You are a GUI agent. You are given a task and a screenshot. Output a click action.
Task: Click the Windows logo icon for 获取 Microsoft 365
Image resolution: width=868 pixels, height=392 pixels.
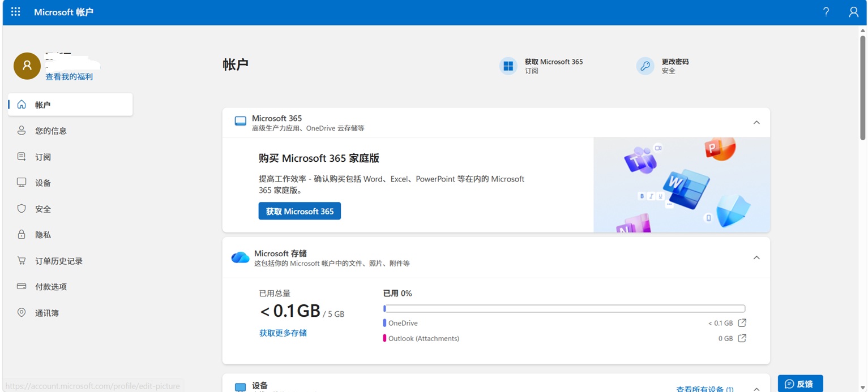(x=508, y=66)
